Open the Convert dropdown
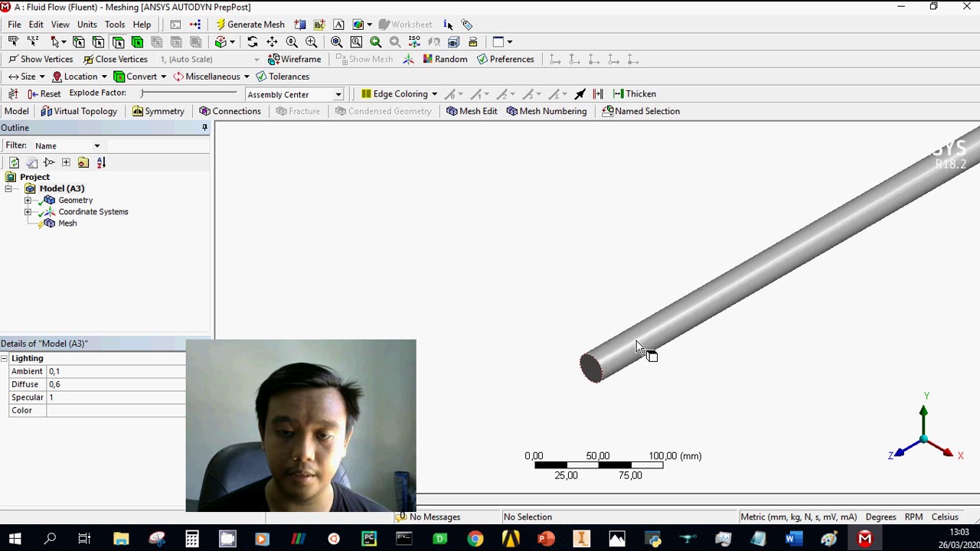Viewport: 980px width, 551px height. pos(140,77)
